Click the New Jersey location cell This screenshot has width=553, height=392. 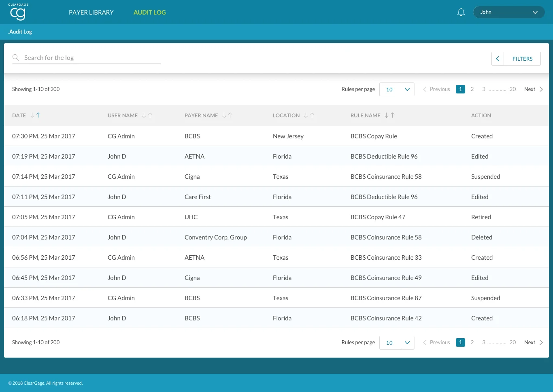[288, 136]
